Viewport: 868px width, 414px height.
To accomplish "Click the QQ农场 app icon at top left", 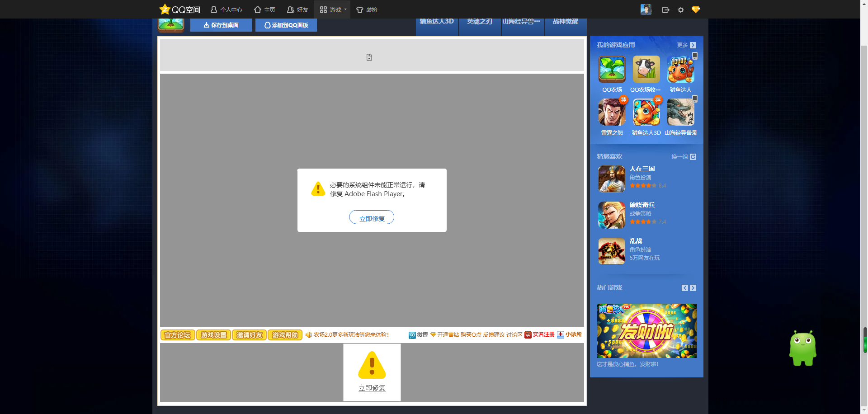I will pos(171,25).
